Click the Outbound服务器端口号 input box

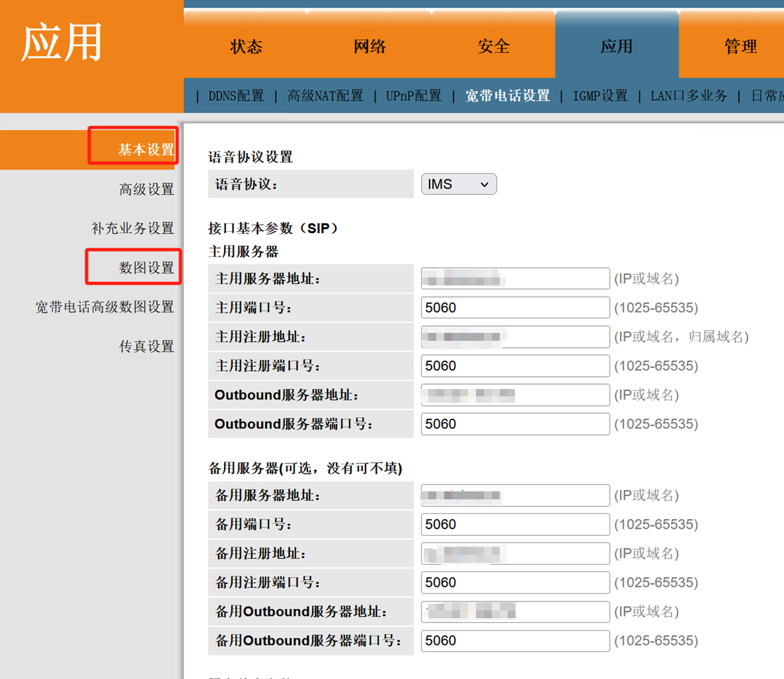pos(515,424)
